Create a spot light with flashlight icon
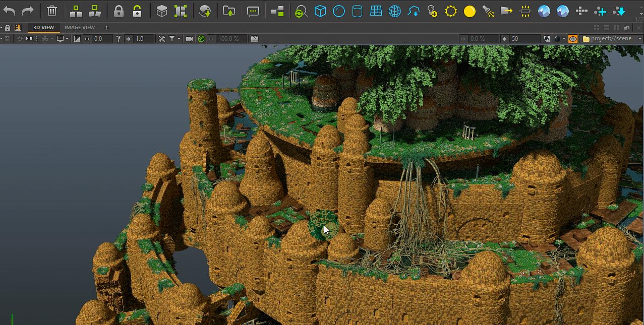 pos(488,11)
